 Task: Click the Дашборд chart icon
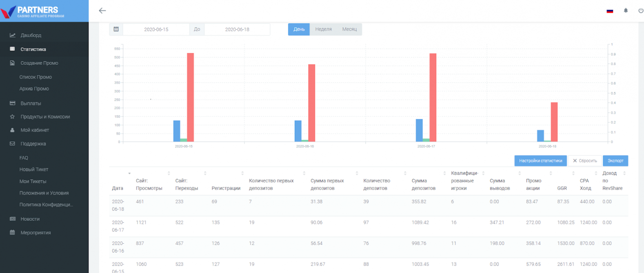pyautogui.click(x=13, y=35)
